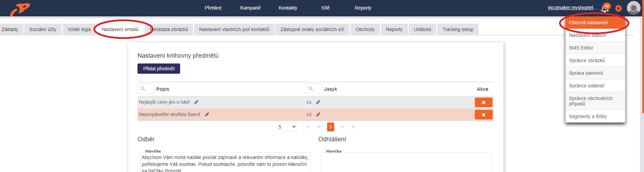Open the Sítě menu
The height and width of the screenshot is (172, 644).
(325, 8)
